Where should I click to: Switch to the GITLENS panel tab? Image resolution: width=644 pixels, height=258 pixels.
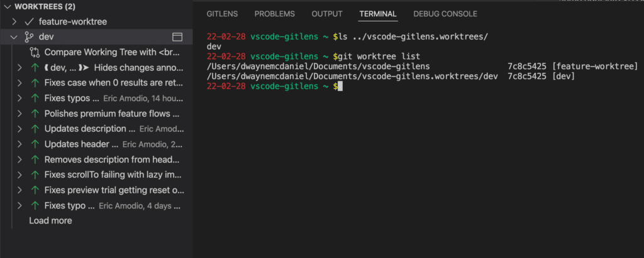pos(222,14)
